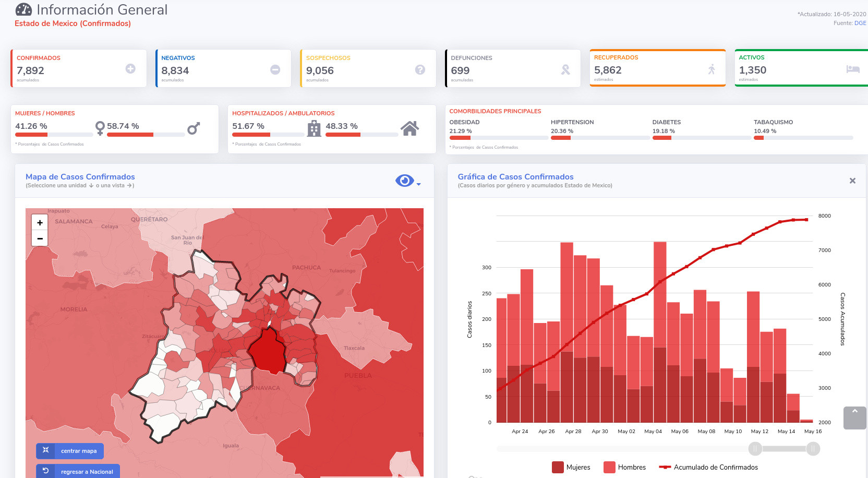Click the female symbol icon

tap(100, 128)
